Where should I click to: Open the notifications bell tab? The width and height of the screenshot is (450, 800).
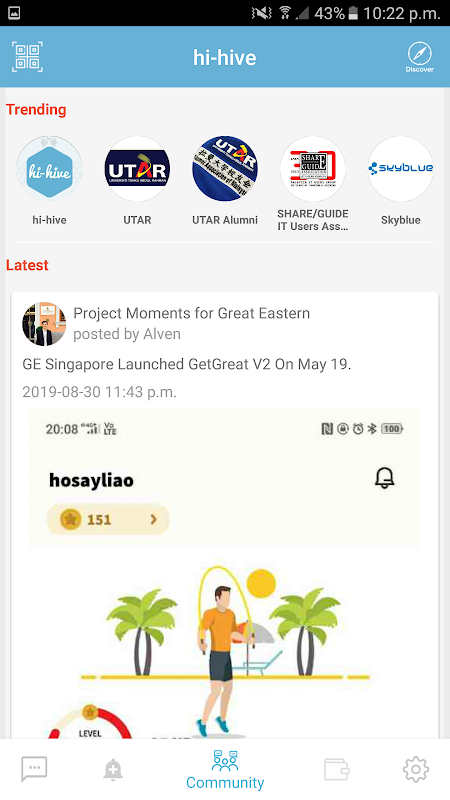point(113,769)
